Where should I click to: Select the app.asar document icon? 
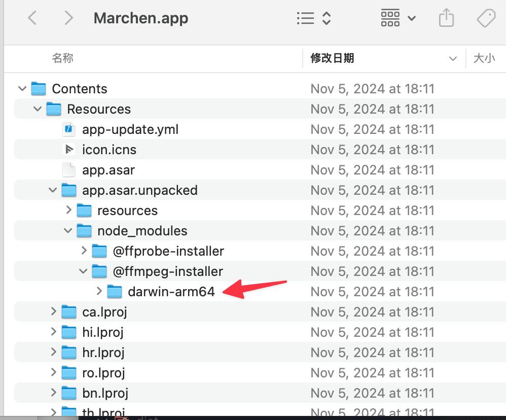click(68, 170)
